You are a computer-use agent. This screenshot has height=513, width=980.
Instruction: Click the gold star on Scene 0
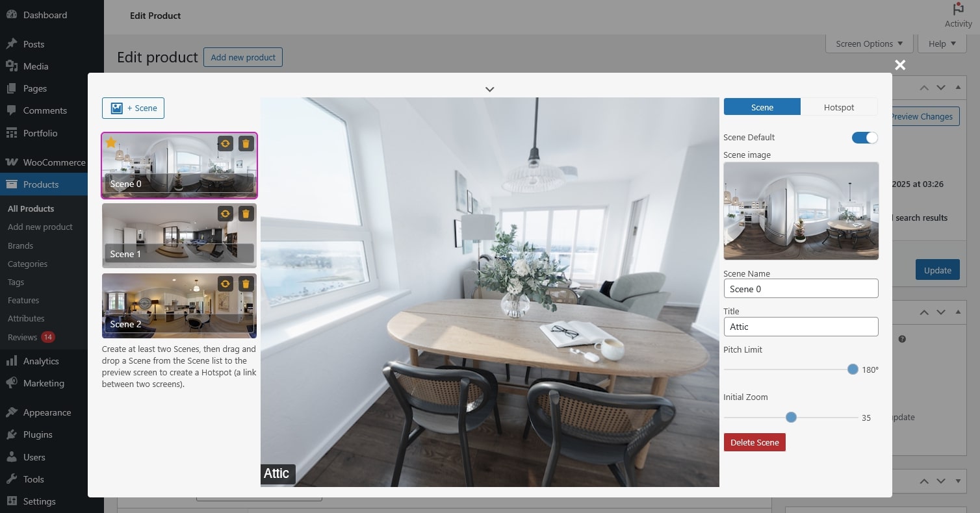(x=111, y=142)
